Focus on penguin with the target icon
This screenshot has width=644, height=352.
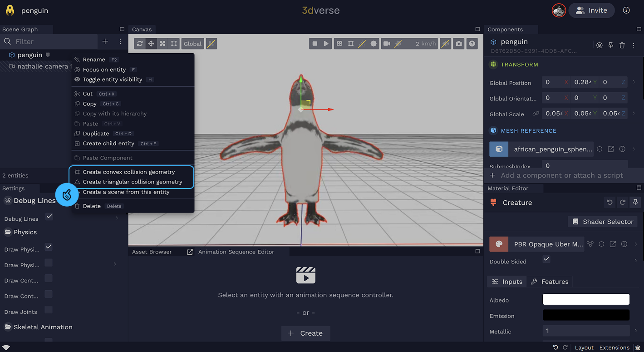click(600, 45)
